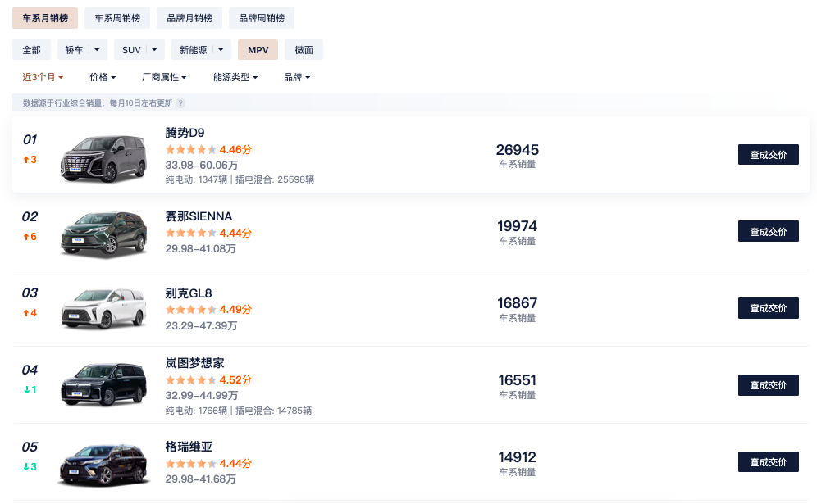
Task: Click the price range 29.98–41.08万
Action: (x=201, y=249)
